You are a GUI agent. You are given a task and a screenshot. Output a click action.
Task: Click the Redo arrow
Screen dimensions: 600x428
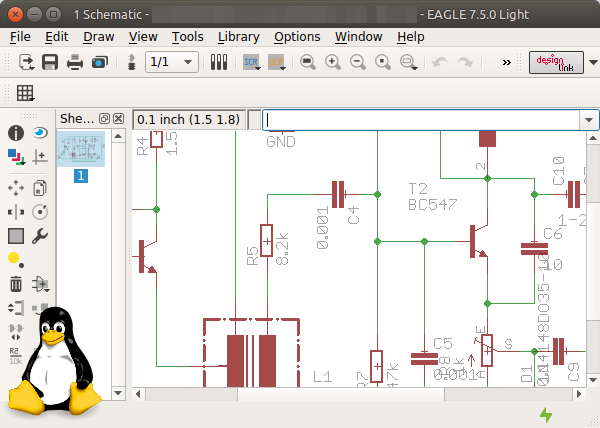(465, 62)
